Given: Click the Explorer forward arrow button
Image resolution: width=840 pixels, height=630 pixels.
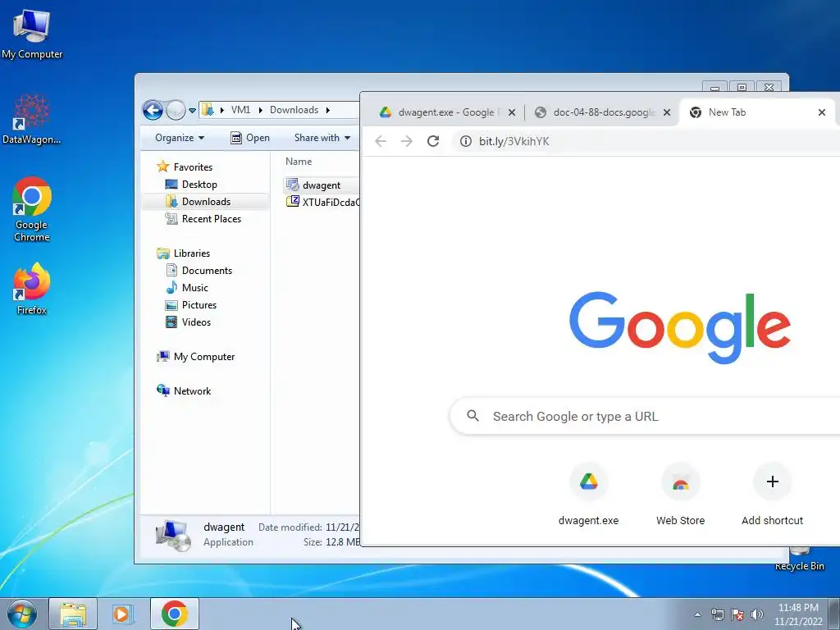Looking at the screenshot, I should click(x=176, y=111).
